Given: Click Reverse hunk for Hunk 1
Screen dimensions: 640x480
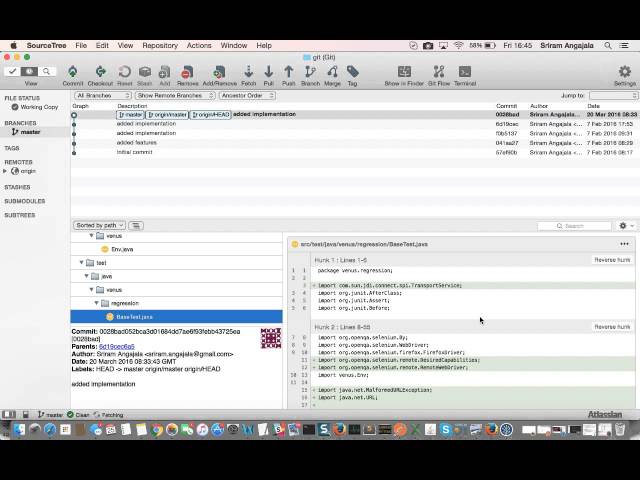Looking at the screenshot, I should 612,260.
